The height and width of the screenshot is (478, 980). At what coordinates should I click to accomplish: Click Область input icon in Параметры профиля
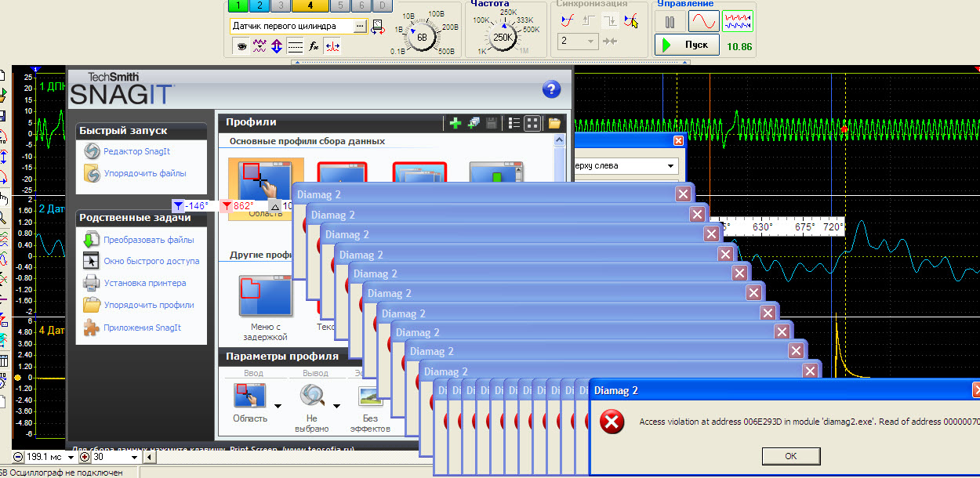pos(250,397)
